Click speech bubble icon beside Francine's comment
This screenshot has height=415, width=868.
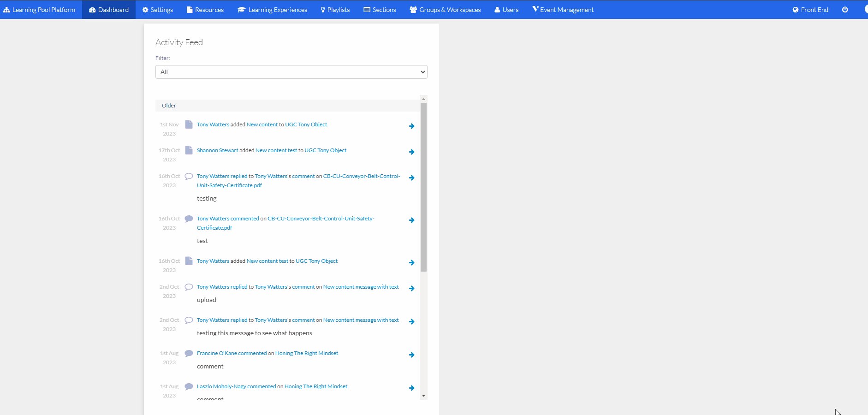coord(189,354)
